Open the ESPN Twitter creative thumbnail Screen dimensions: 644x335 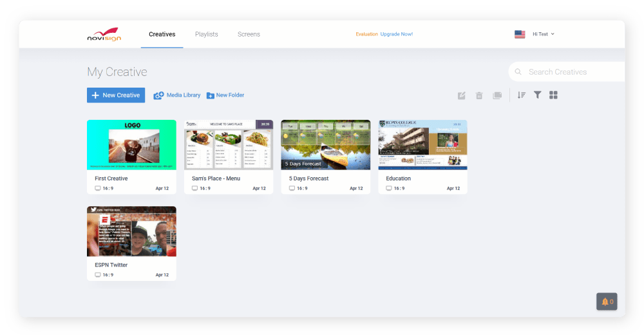pos(131,231)
